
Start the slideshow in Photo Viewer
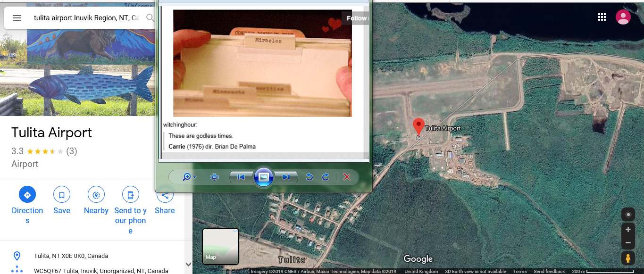tap(264, 177)
